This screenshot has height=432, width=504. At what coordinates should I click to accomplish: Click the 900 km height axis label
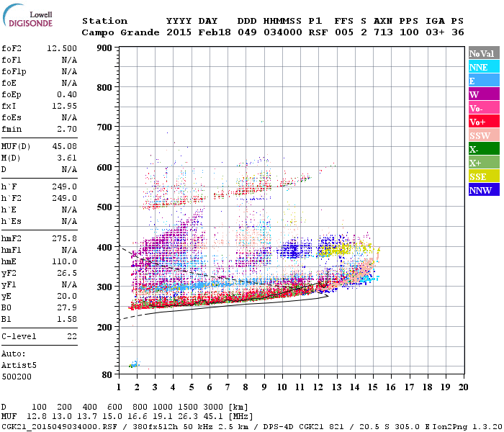click(x=104, y=48)
